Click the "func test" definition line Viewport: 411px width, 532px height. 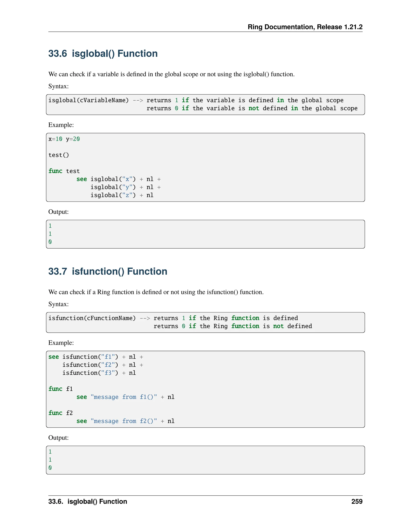click(x=64, y=171)
